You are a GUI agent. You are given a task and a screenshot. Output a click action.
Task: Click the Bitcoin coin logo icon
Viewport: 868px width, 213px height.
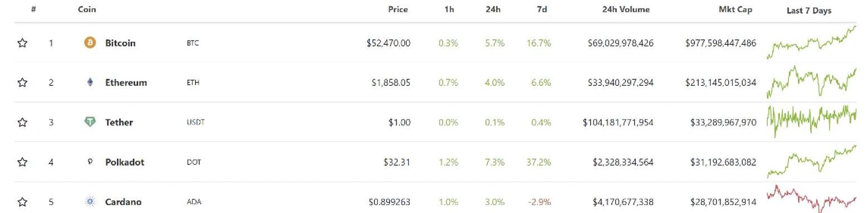[90, 42]
